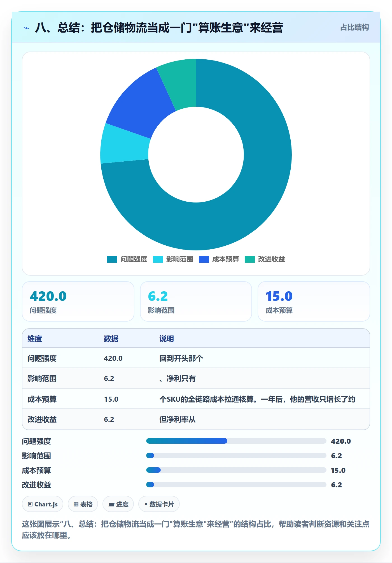Click the 数据 column header

(x=111, y=339)
